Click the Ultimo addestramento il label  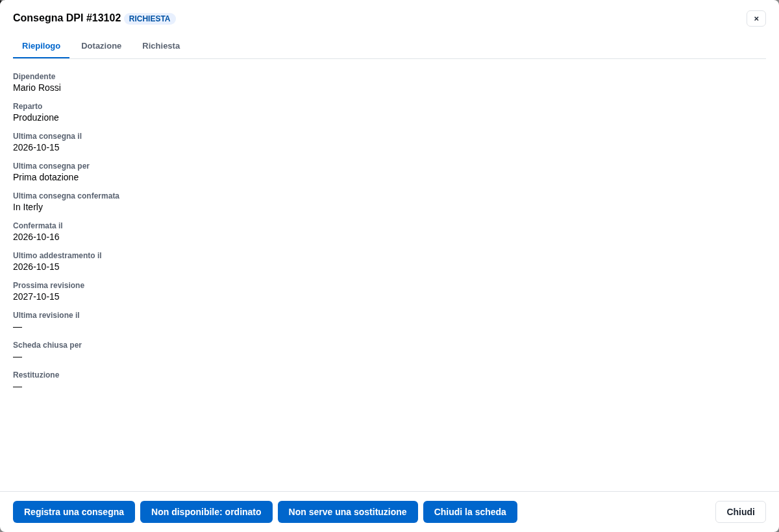[57, 256]
